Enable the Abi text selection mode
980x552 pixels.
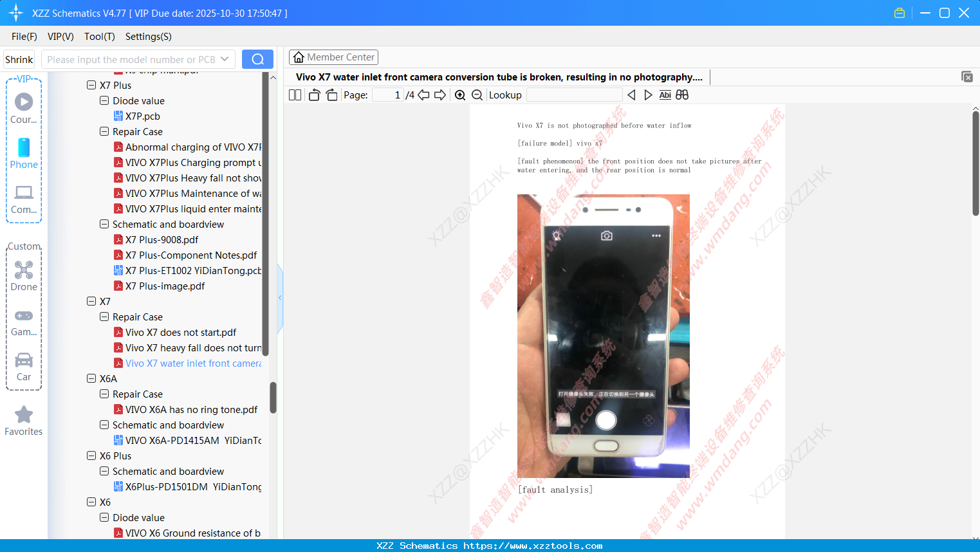pyautogui.click(x=665, y=95)
